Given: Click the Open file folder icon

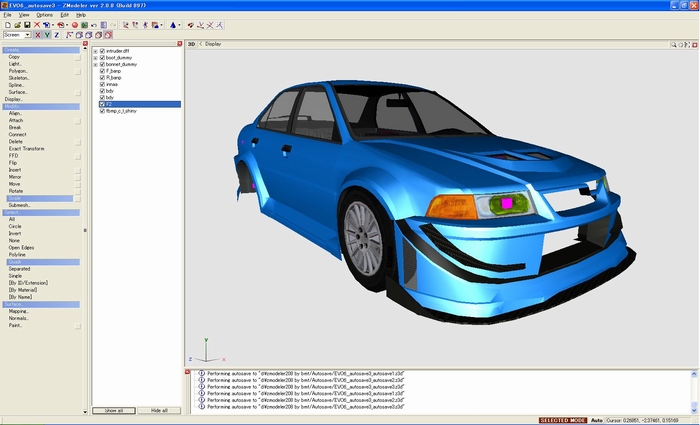Looking at the screenshot, I should point(17,25).
